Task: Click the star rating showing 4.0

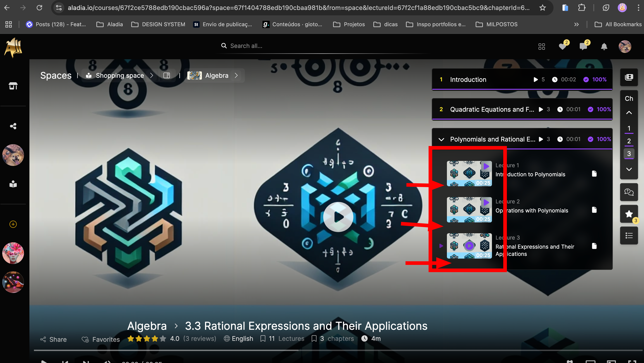Action: [x=146, y=339]
